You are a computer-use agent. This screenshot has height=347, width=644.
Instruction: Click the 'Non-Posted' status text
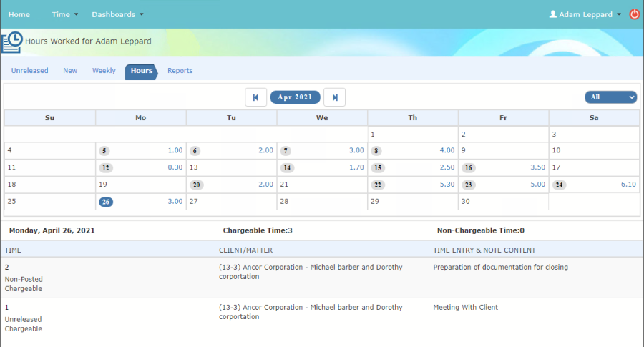(24, 279)
